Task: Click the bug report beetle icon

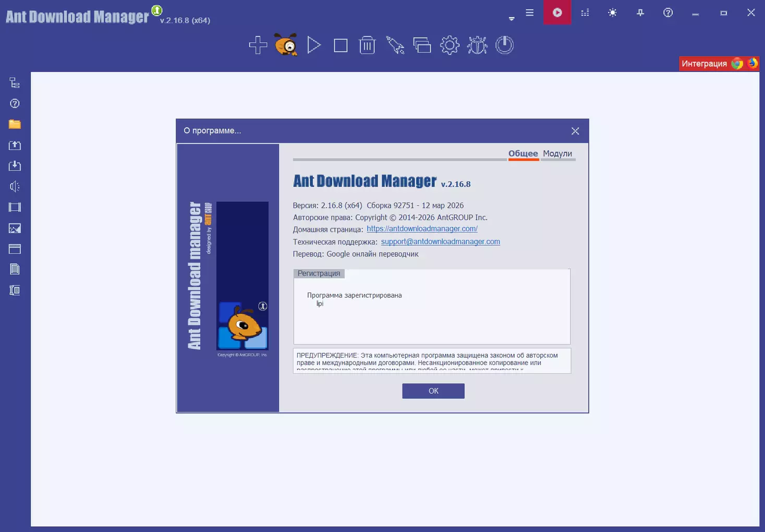Action: tap(477, 45)
